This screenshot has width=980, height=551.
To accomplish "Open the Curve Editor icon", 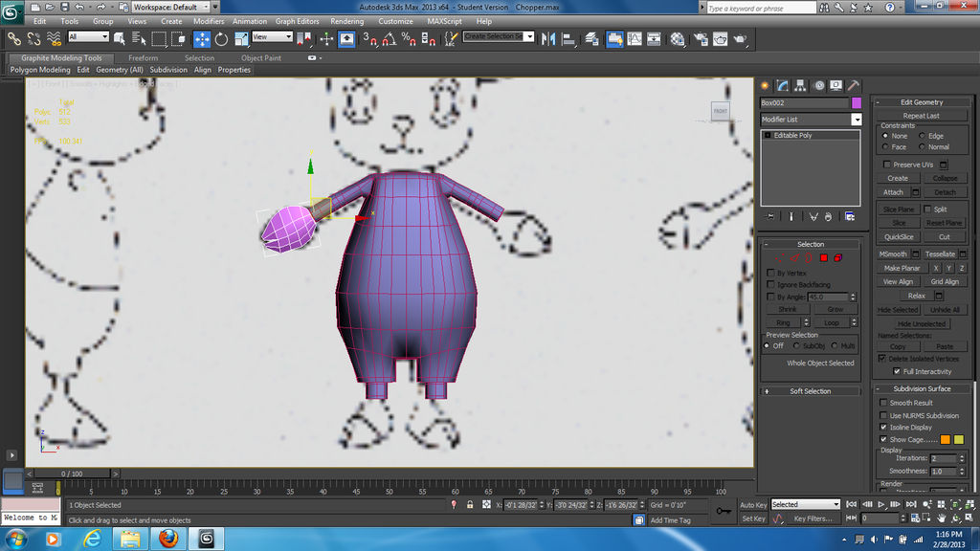I will coord(635,38).
